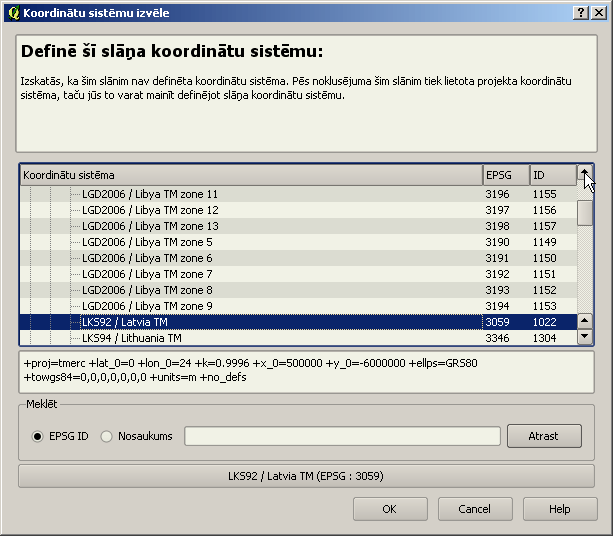Click the Atrast find button

[544, 436]
